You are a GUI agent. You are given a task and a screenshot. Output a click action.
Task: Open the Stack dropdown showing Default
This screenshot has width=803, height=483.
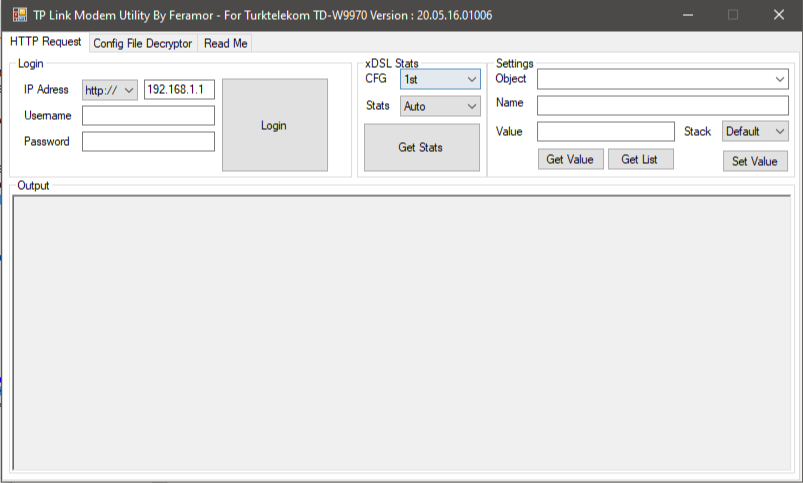(x=755, y=132)
